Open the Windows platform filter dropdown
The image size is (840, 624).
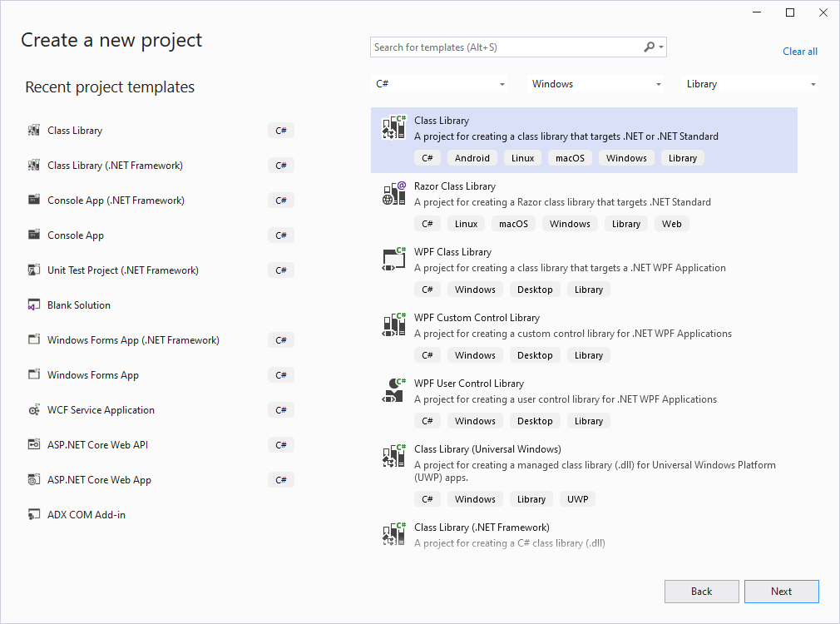(x=595, y=84)
